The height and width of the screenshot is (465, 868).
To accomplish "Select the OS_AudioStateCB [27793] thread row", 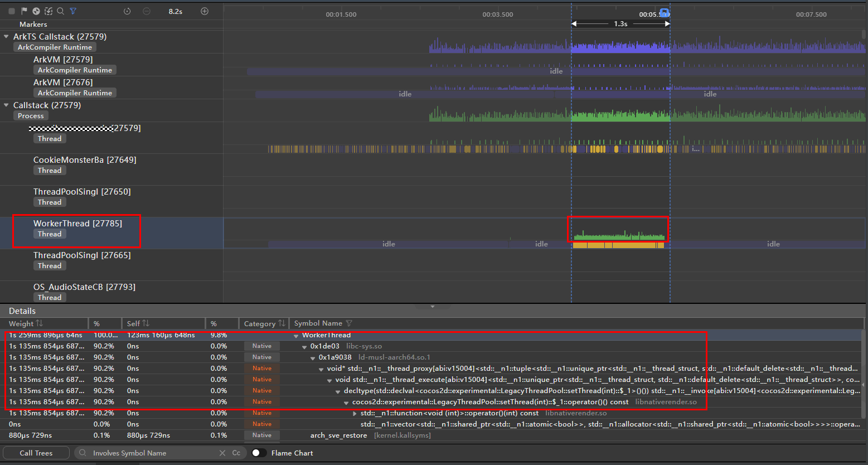I will [111, 292].
